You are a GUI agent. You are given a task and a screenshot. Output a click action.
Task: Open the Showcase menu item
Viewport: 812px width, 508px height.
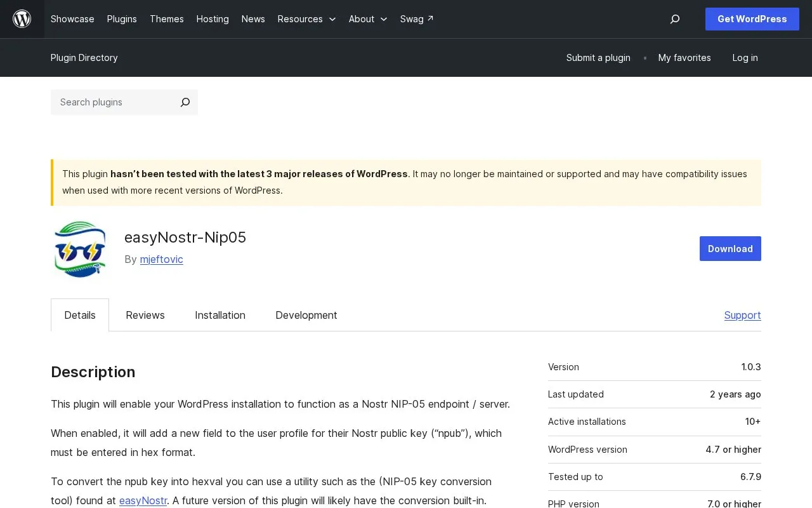72,19
